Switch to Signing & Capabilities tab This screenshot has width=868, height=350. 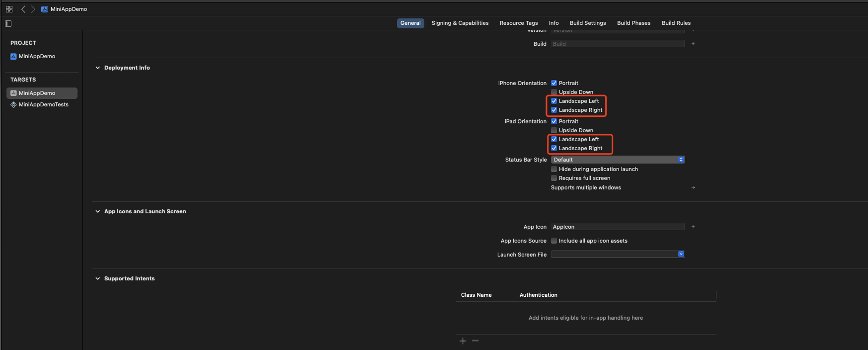(460, 23)
